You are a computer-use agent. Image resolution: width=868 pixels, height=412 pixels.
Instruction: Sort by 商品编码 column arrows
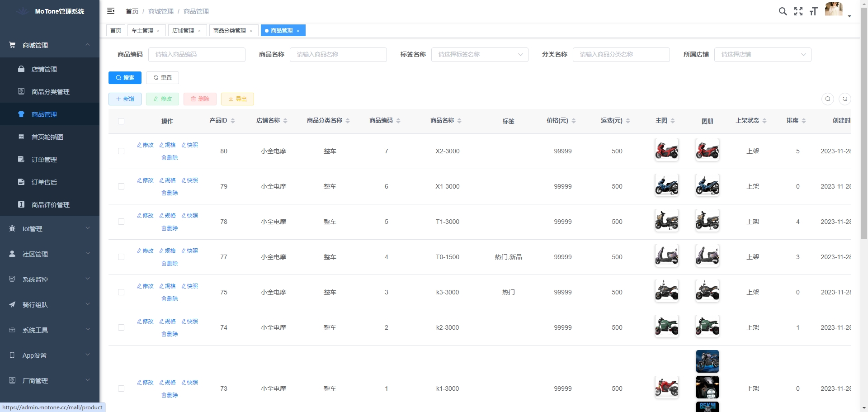tap(398, 121)
